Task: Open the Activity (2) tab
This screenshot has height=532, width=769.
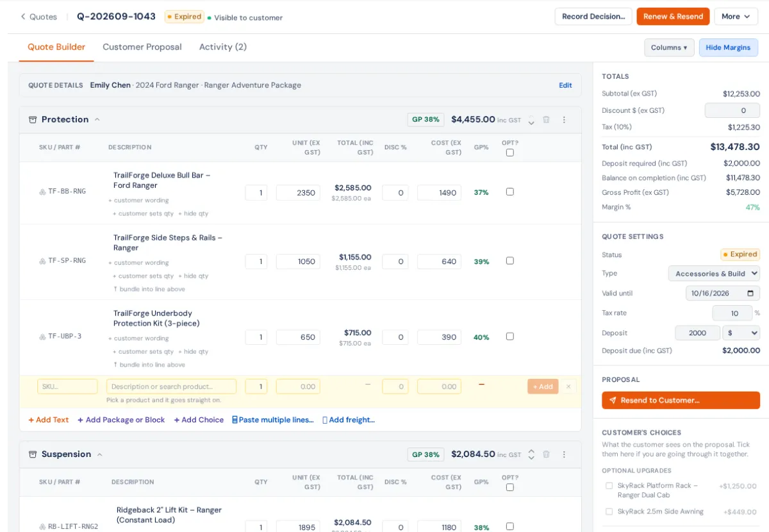Action: 223,47
